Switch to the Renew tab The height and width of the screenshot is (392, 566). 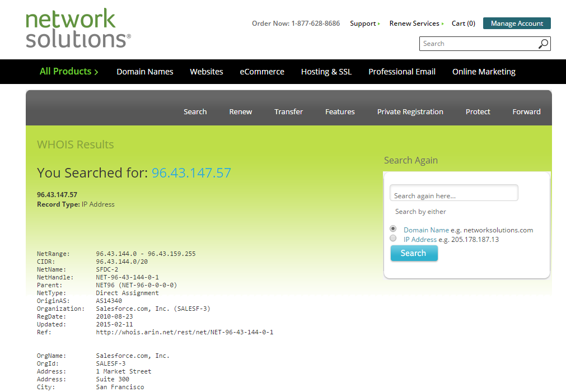(240, 112)
